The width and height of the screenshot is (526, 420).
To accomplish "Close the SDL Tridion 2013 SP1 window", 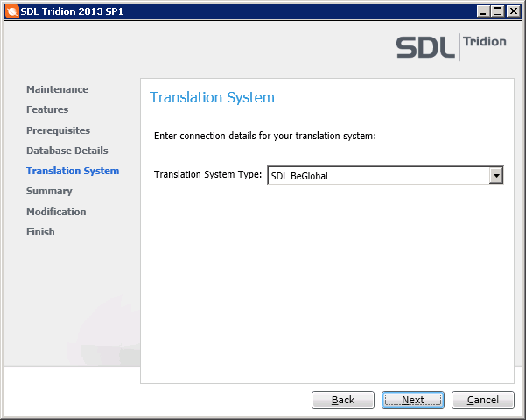I will [513, 10].
